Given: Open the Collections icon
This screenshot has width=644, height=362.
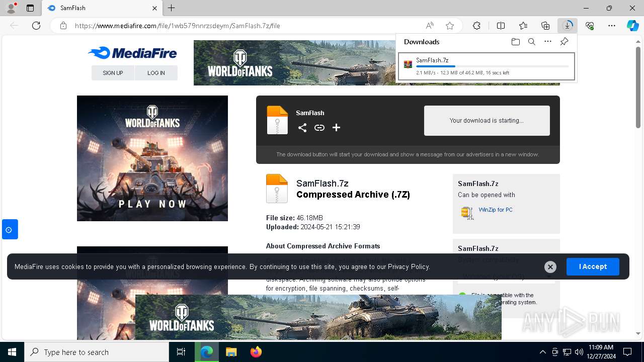Looking at the screenshot, I should tap(545, 26).
